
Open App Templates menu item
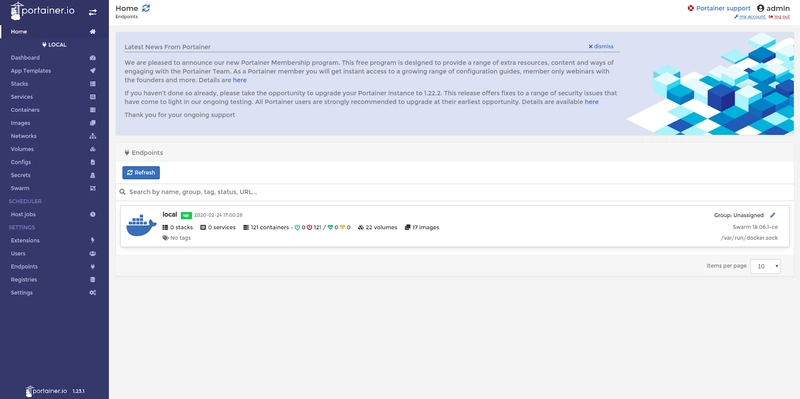[x=31, y=71]
